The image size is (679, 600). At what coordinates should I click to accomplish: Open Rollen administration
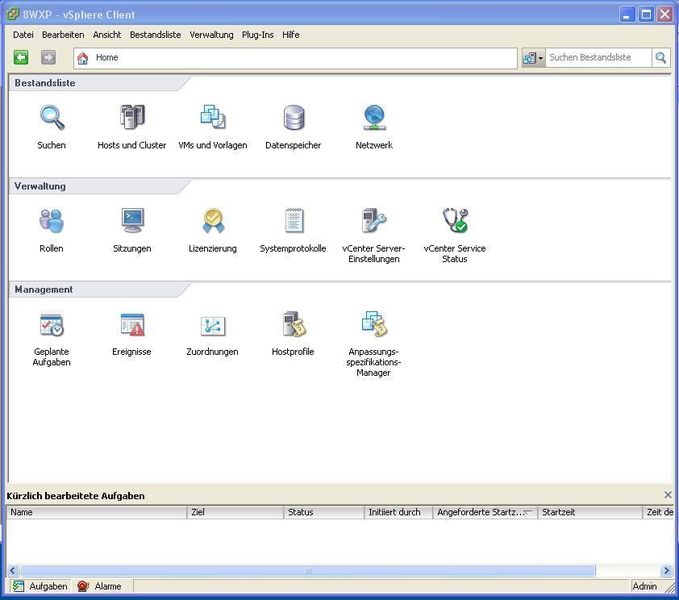click(x=52, y=221)
